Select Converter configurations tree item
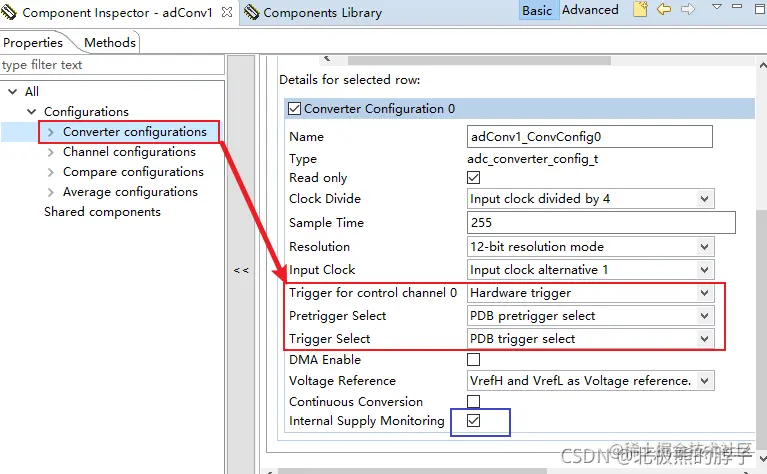The image size is (767, 474). (x=135, y=132)
